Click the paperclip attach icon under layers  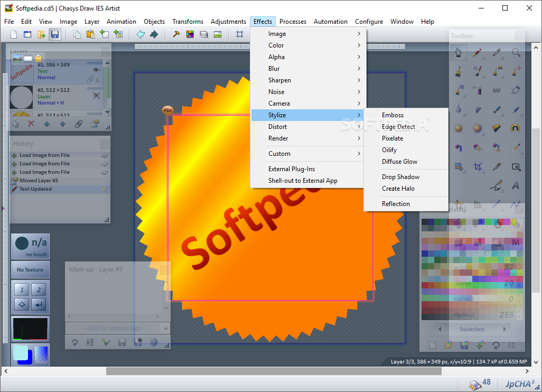(79, 124)
